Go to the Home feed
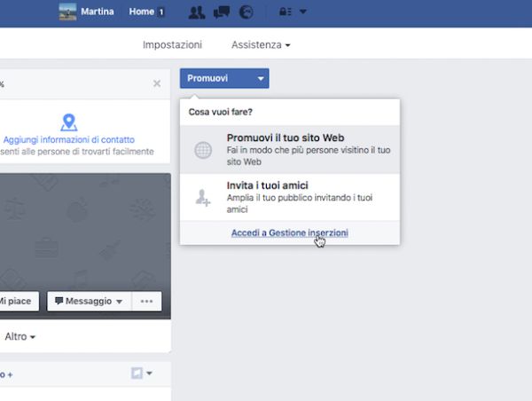This screenshot has height=401, width=532. (x=142, y=12)
